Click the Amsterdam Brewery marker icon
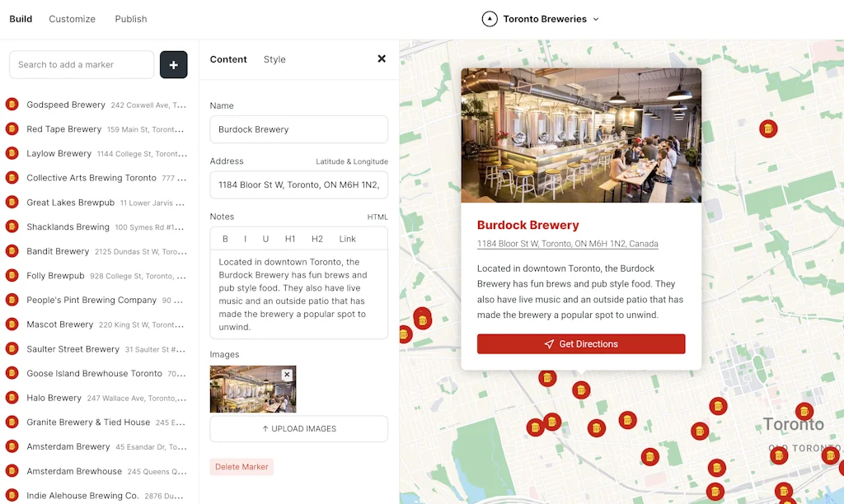 coord(12,446)
